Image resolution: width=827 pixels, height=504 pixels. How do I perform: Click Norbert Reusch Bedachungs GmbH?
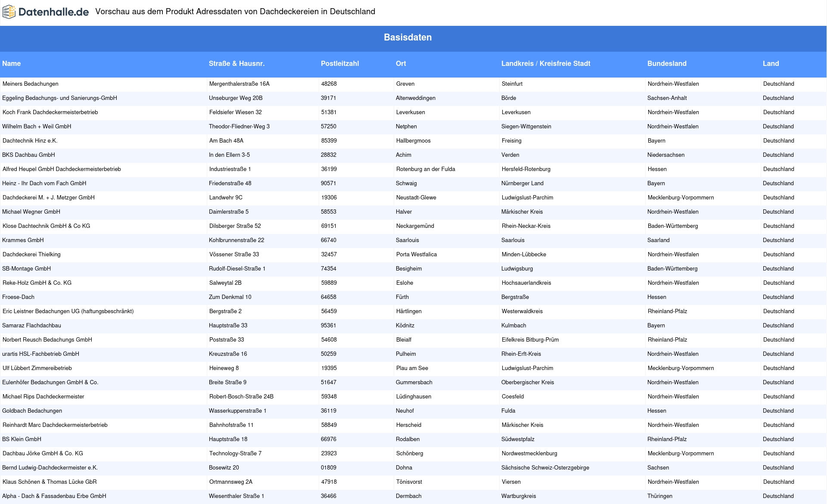(x=47, y=340)
